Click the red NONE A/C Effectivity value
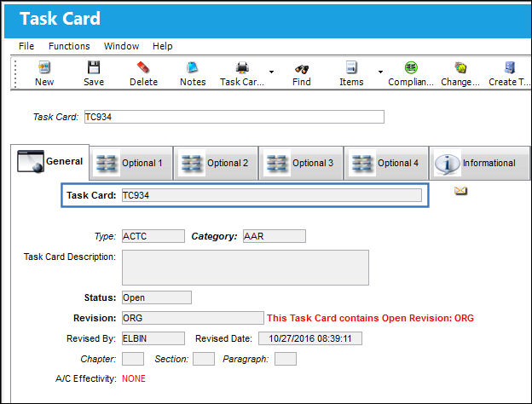 click(134, 378)
